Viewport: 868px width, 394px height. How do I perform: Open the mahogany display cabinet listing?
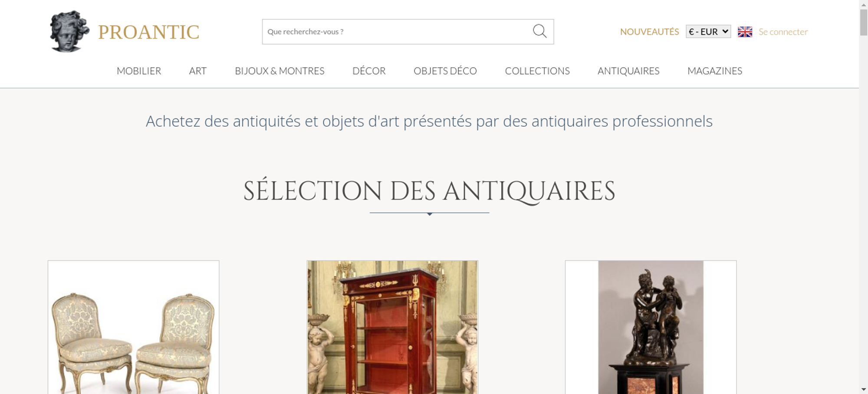tap(392, 327)
